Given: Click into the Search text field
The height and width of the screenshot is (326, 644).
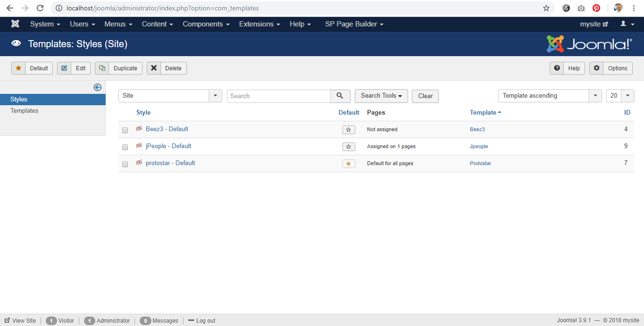Looking at the screenshot, I should point(278,96).
